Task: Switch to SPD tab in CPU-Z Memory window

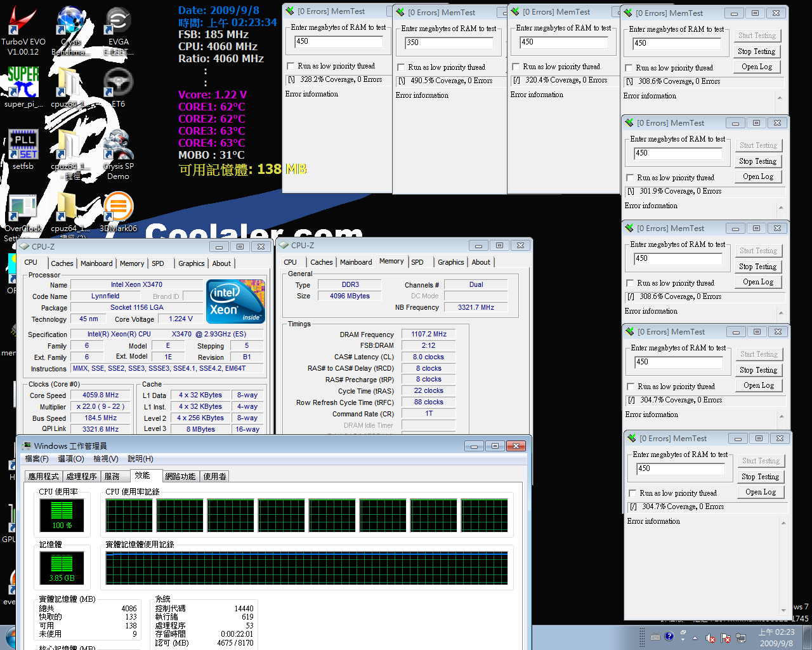Action: pos(417,262)
